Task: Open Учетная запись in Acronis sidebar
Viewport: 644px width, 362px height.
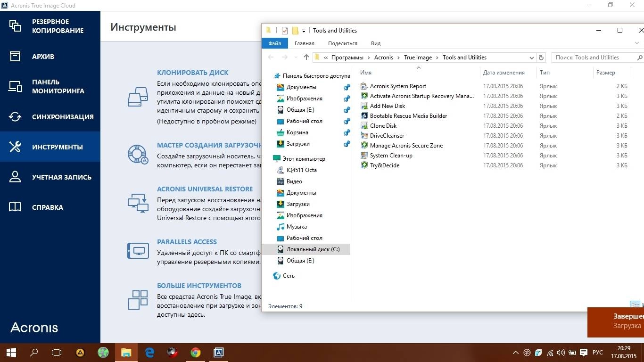Action: [x=50, y=177]
